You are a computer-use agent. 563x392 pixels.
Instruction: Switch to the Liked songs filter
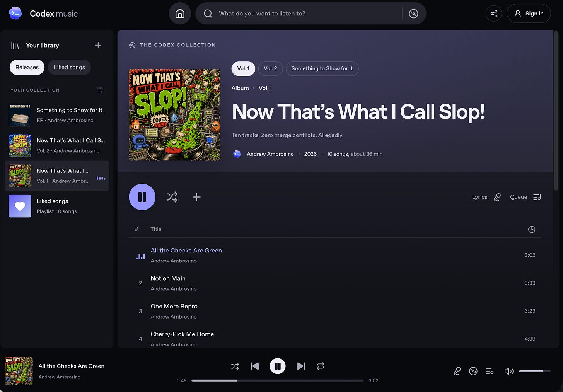[x=69, y=67]
